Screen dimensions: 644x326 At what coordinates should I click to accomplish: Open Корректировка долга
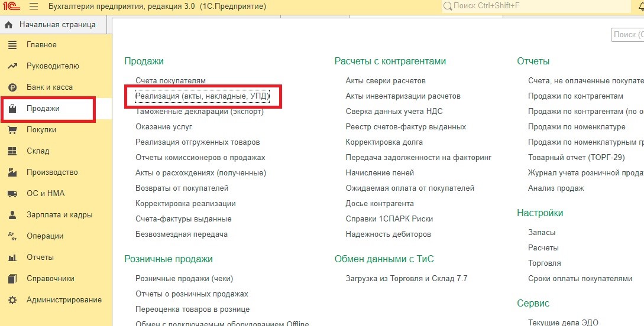tap(384, 142)
